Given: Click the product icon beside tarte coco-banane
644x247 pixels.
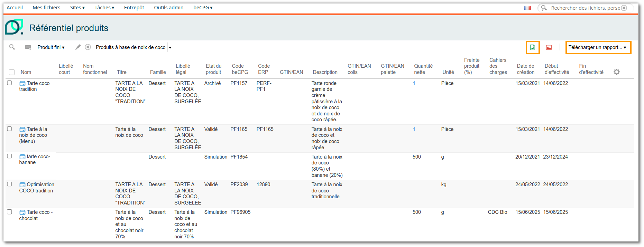Looking at the screenshot, I should 22,157.
